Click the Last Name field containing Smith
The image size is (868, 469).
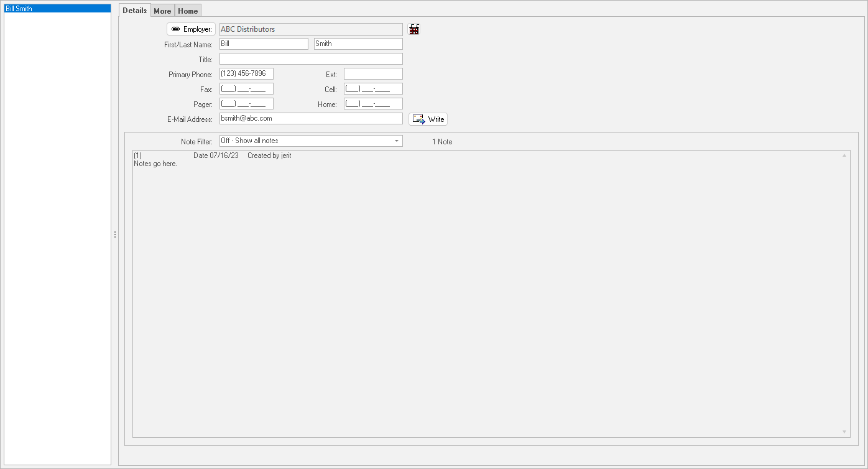click(x=358, y=44)
